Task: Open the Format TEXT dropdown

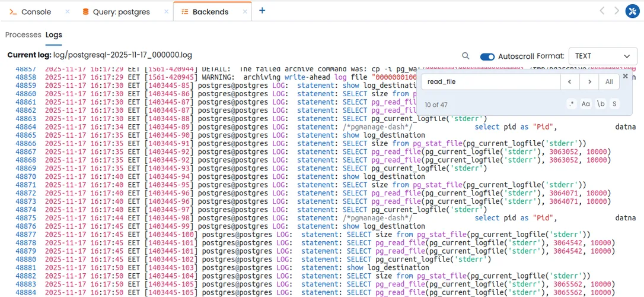Action: tap(602, 56)
